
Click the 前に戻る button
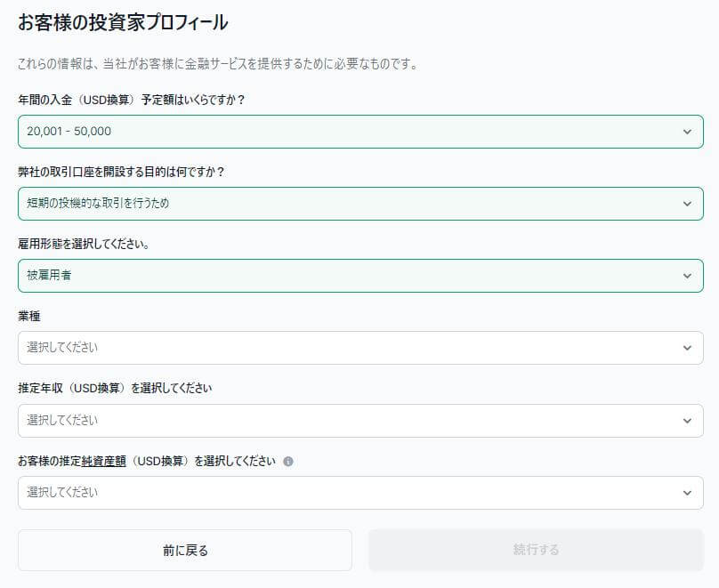click(x=184, y=550)
